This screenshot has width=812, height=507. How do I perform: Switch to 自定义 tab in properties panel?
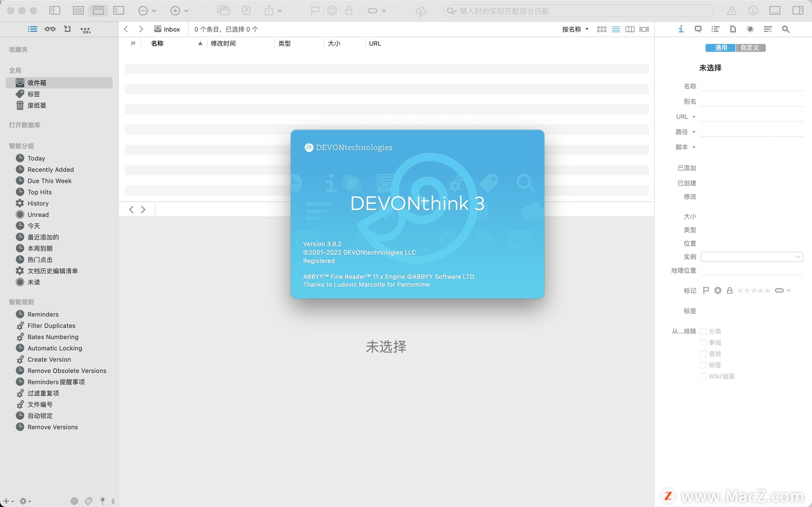pyautogui.click(x=750, y=47)
